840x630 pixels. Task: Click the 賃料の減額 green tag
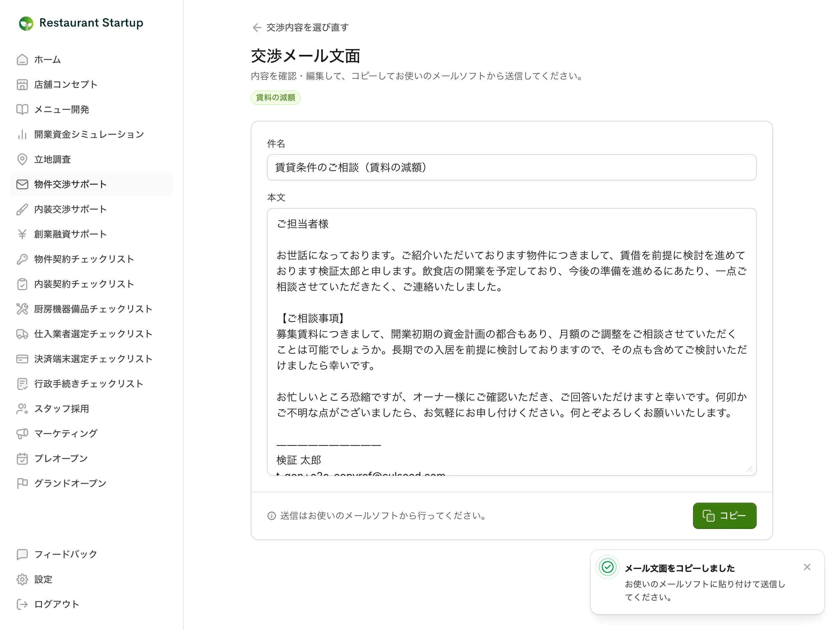(275, 97)
